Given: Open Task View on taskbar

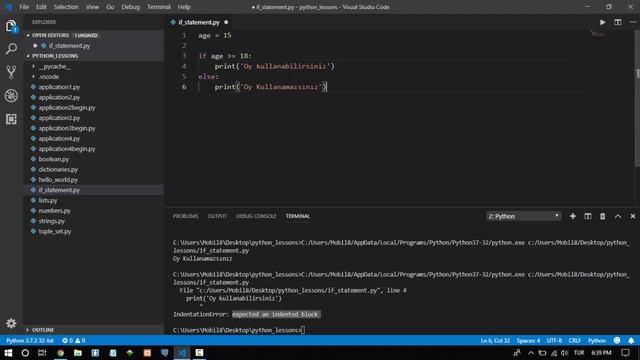Looking at the screenshot, I should tap(42, 353).
